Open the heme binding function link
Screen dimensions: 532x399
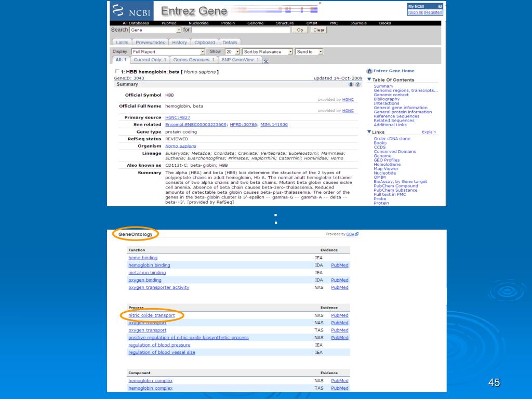pos(143,258)
